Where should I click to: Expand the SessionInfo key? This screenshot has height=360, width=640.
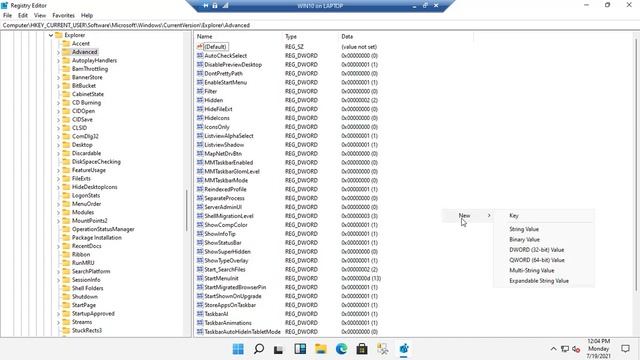coord(58,280)
